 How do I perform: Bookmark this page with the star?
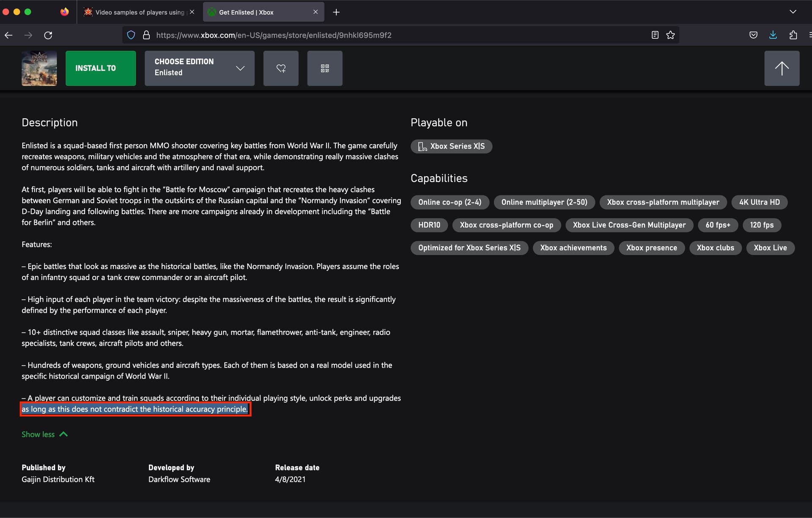(670, 35)
